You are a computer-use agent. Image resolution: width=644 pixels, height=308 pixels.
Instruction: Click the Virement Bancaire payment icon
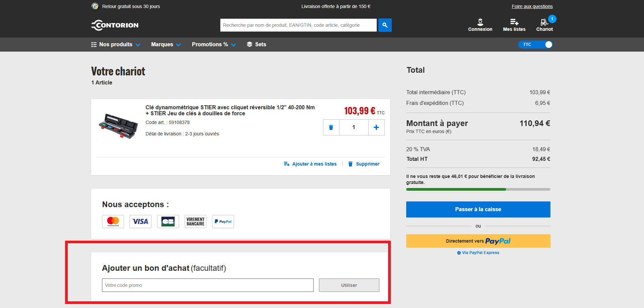pyautogui.click(x=196, y=222)
